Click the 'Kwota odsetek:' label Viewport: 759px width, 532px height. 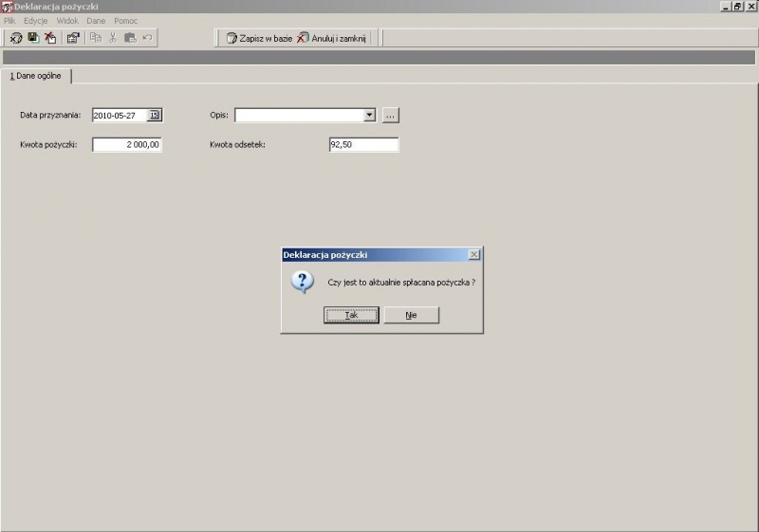click(237, 144)
